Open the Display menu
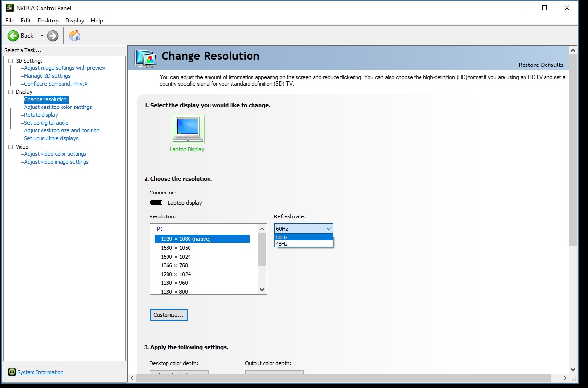The width and height of the screenshot is (588, 388). tap(75, 21)
